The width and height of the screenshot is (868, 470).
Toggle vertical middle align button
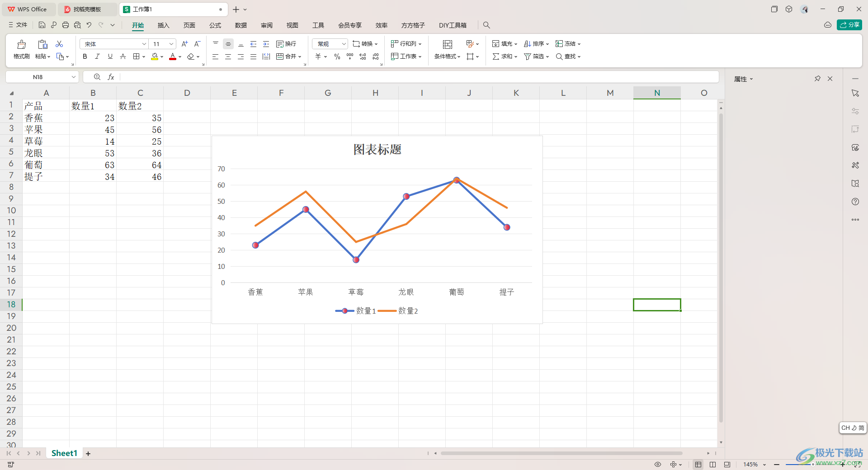point(228,44)
